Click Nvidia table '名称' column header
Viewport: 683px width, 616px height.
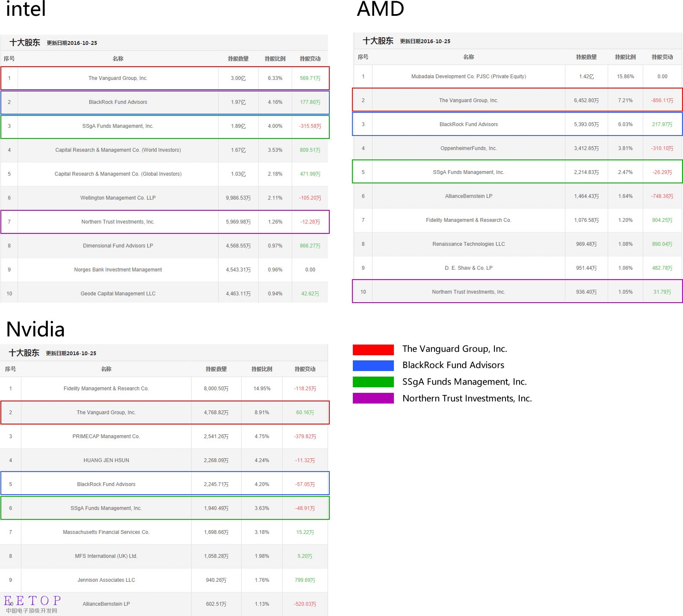[106, 369]
